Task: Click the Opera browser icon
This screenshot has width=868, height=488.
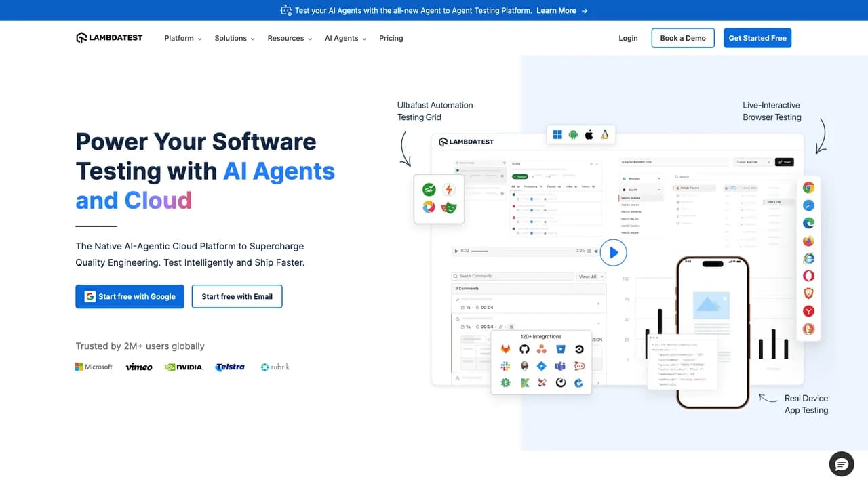Action: pos(808,276)
